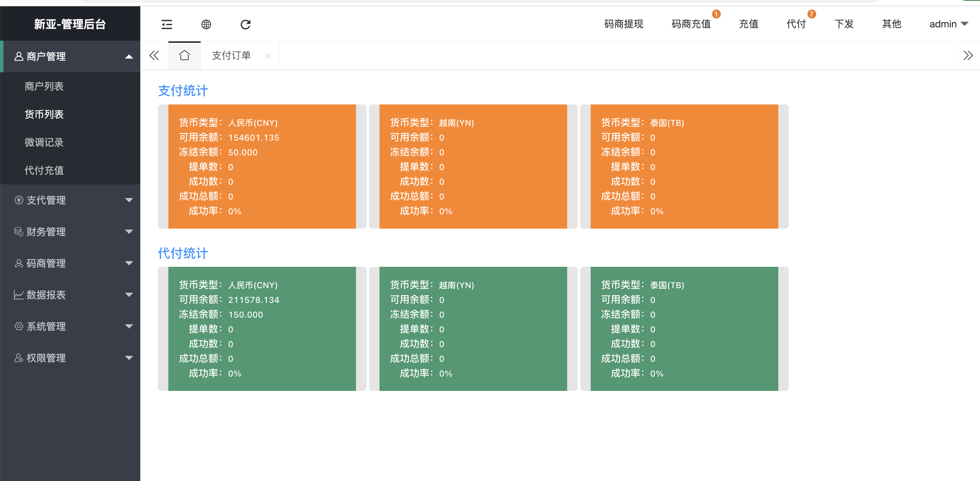Select 货币列表 in the sidebar

pos(44,114)
